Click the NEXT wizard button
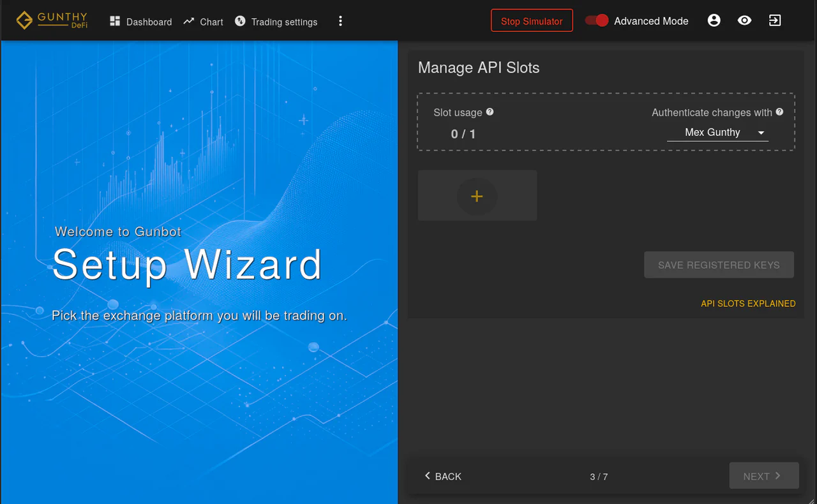This screenshot has height=504, width=817. 764,476
